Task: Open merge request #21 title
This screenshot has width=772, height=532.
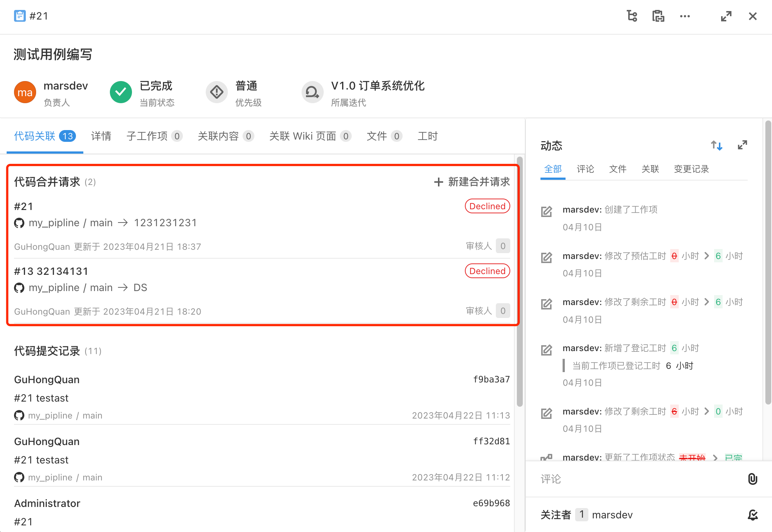Action: 24,207
